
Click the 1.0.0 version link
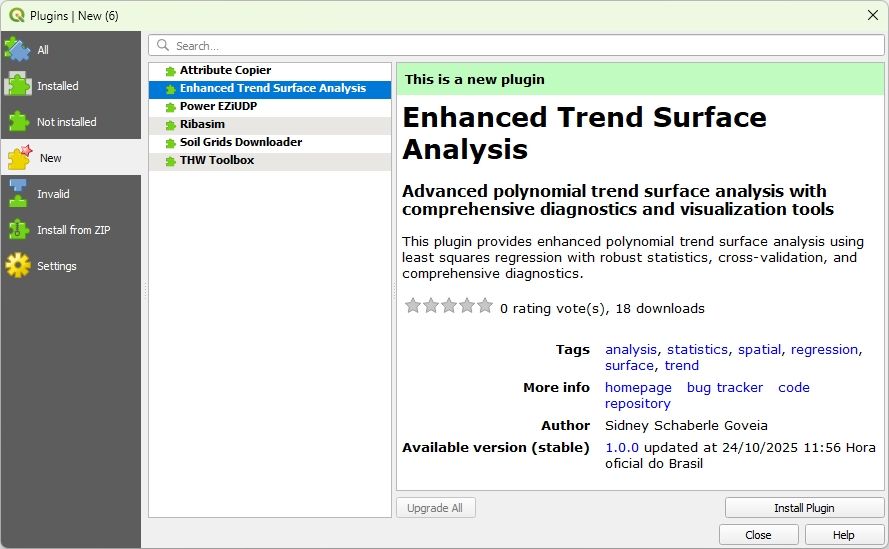(x=621, y=447)
